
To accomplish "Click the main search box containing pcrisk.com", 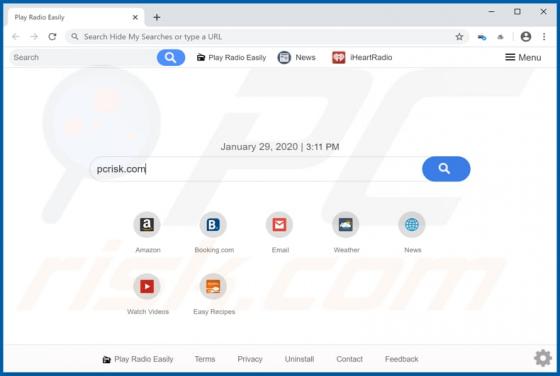I will (x=255, y=169).
